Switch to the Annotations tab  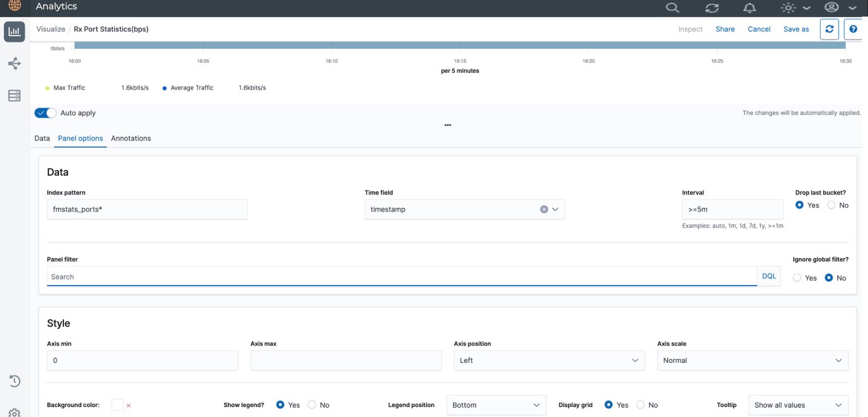pos(131,138)
